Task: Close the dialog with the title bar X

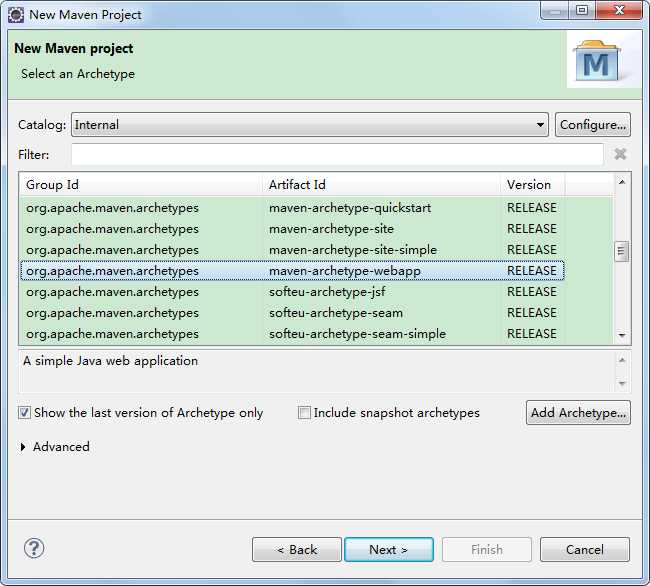Action: point(619,10)
